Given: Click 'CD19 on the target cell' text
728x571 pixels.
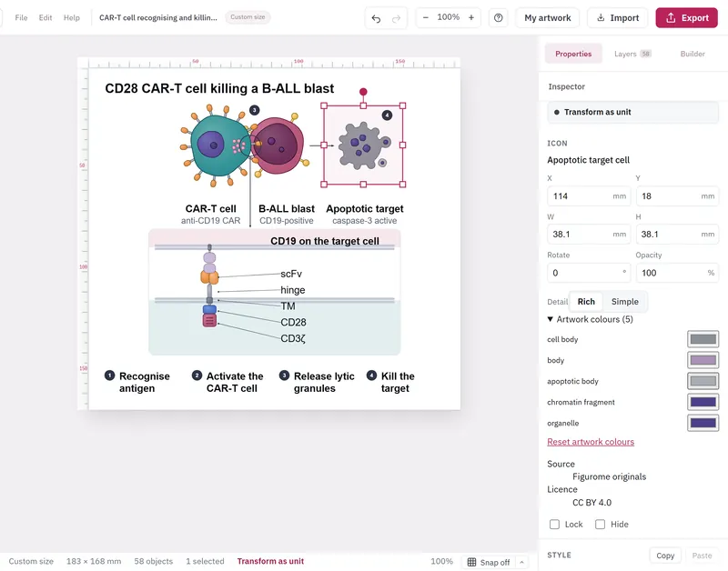Looking at the screenshot, I should point(325,241).
